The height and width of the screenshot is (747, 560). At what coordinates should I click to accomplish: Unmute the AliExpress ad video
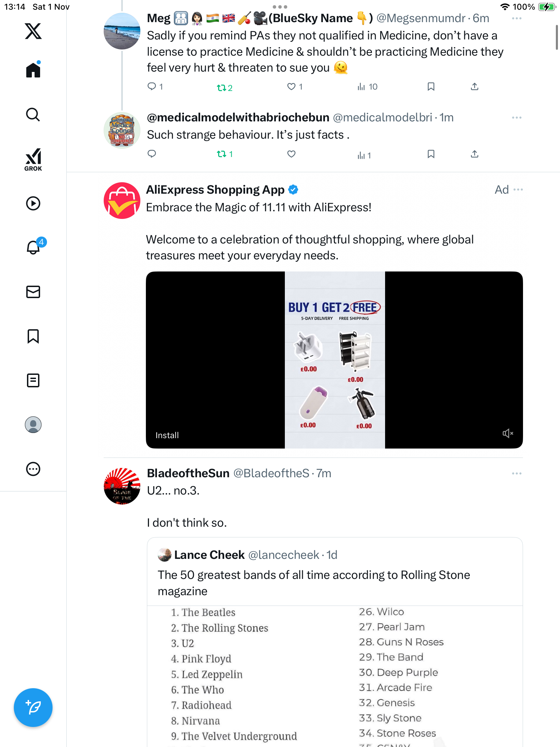click(x=507, y=433)
